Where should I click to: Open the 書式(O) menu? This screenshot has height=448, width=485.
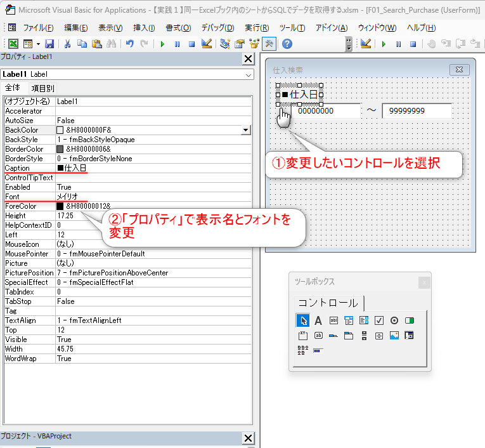coord(178,28)
